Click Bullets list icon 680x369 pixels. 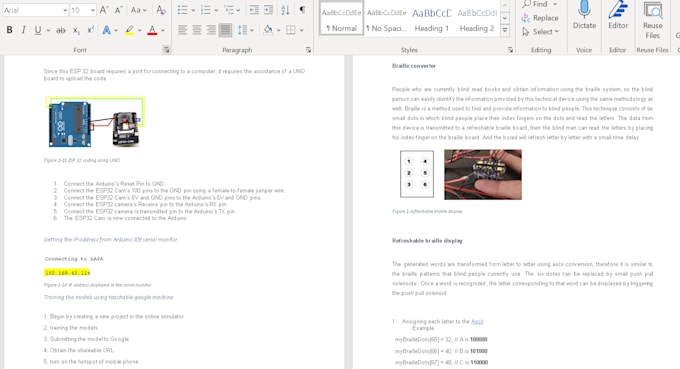(183, 10)
